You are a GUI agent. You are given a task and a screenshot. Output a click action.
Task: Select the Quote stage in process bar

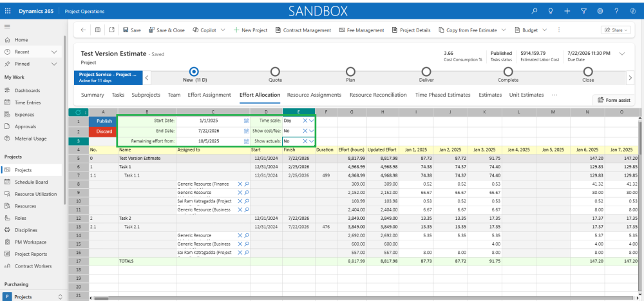[275, 72]
